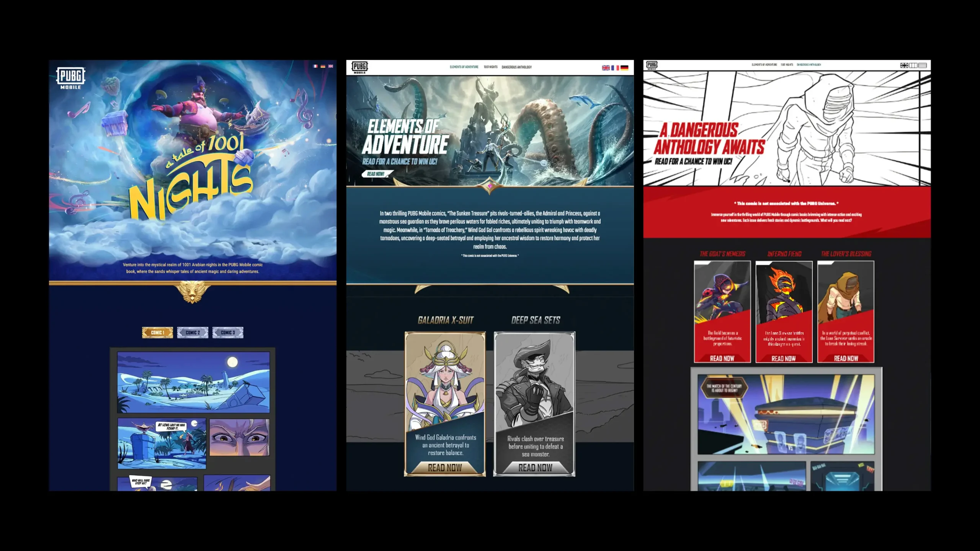The image size is (980, 551).
Task: Open 1001 Nights nav link, middle page
Action: (490, 67)
